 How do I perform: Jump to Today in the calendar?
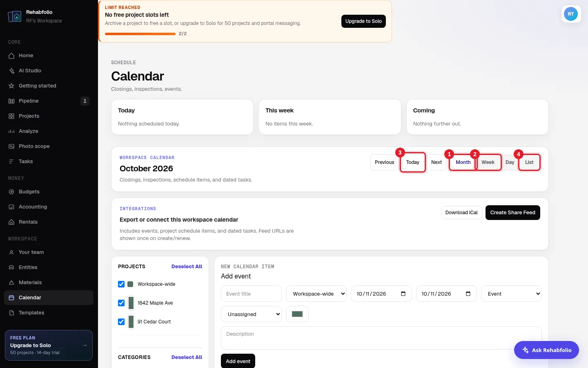click(413, 162)
